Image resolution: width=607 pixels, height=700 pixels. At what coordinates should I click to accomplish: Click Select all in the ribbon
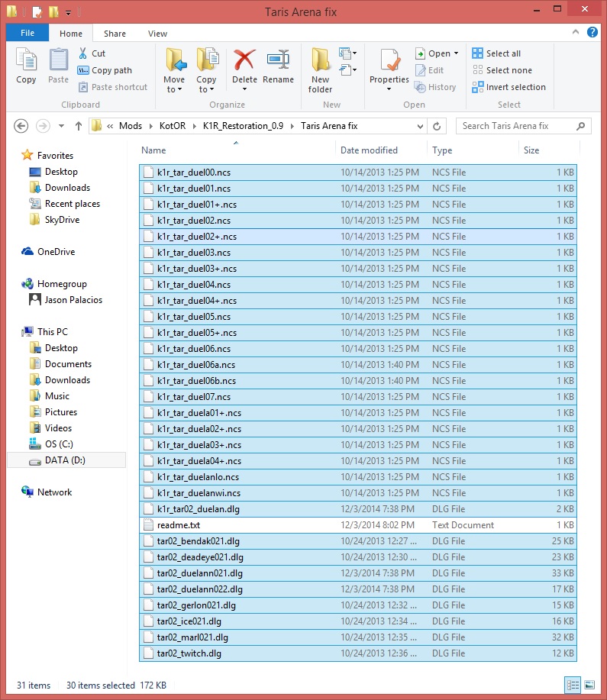click(496, 53)
